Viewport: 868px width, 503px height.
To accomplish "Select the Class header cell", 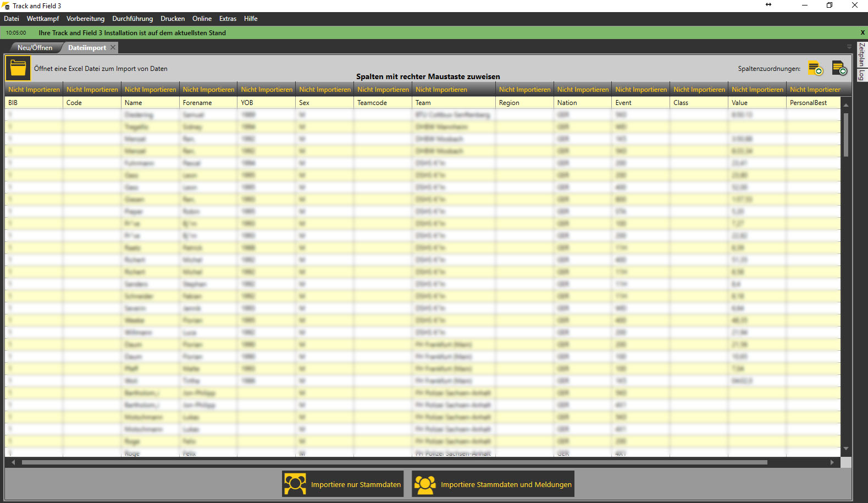I will coord(699,102).
